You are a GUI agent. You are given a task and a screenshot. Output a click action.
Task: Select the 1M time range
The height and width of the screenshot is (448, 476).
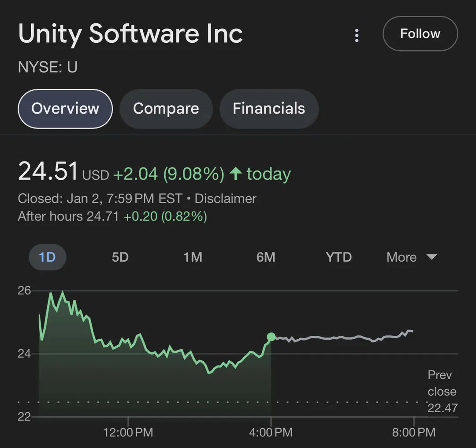point(193,257)
